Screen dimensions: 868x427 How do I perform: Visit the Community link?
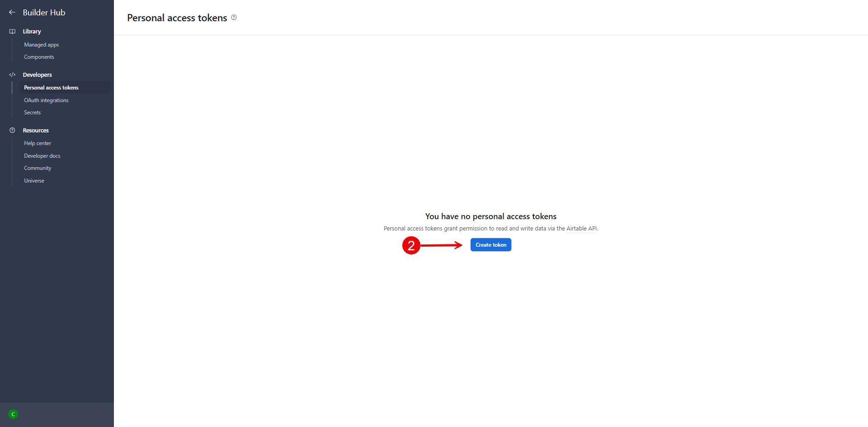coord(38,168)
